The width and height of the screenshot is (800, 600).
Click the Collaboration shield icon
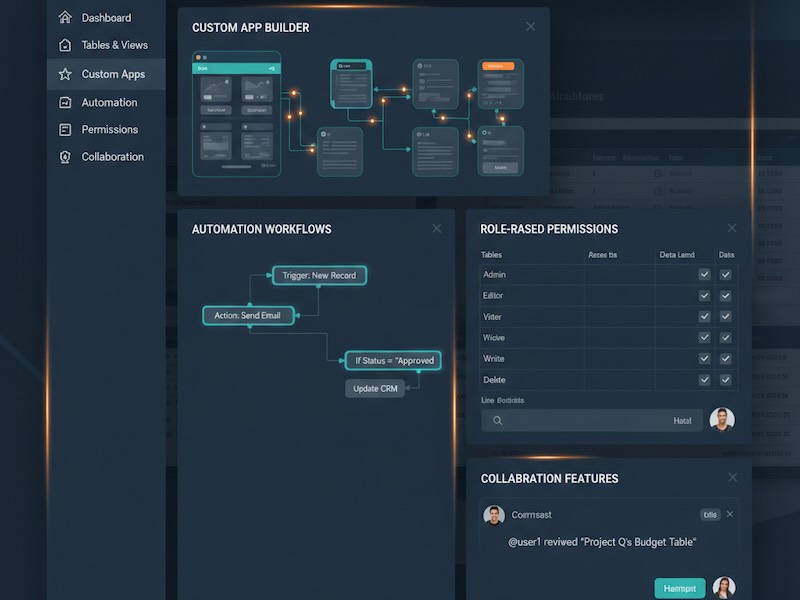pos(65,157)
